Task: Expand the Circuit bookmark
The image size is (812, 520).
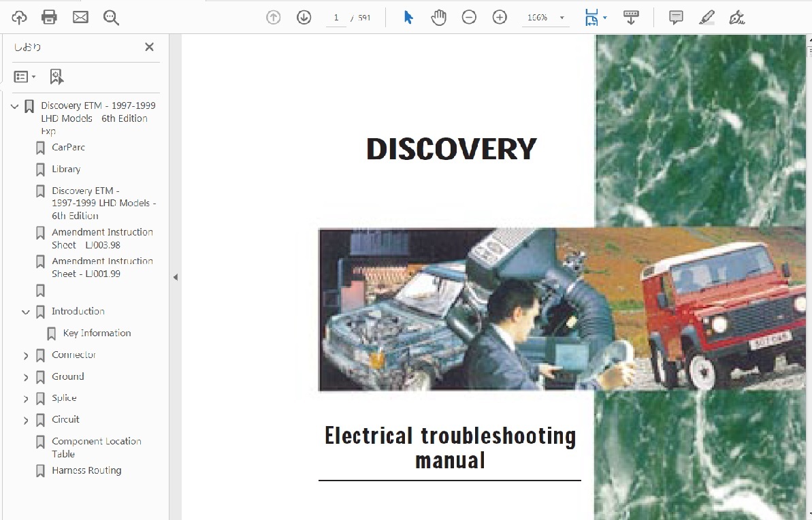Action: [x=25, y=421]
